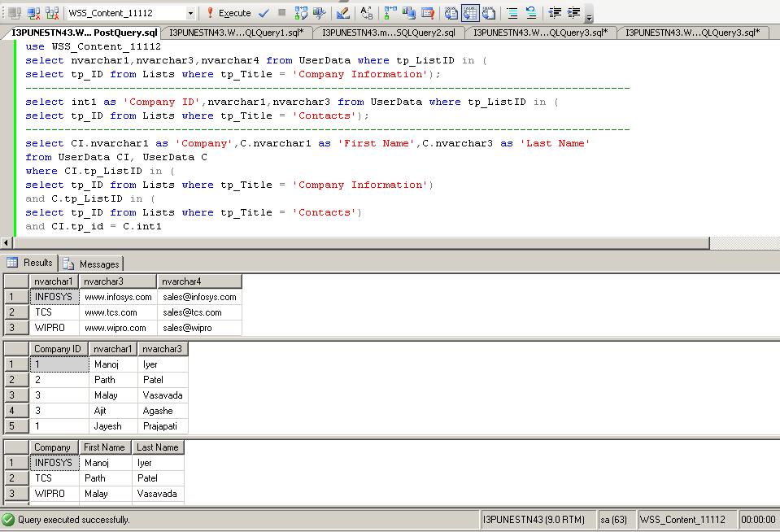Viewport: 780px width, 532px height.
Task: Click the Increase Indent icon
Action: 573,13
